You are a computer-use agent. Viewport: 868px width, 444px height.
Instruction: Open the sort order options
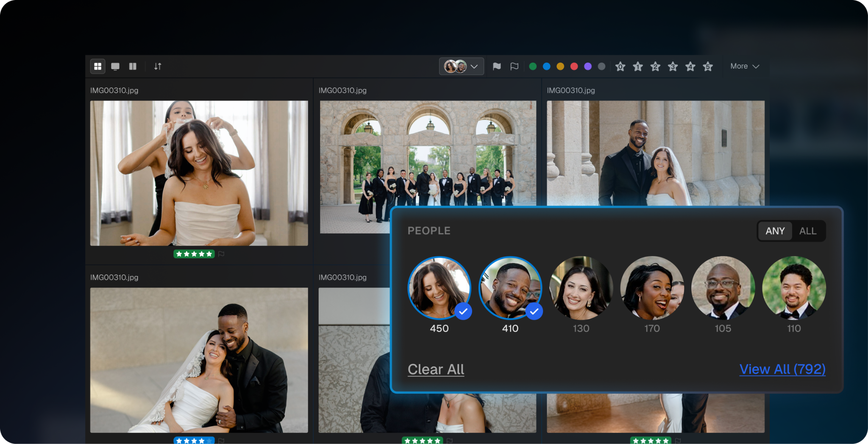[158, 66]
